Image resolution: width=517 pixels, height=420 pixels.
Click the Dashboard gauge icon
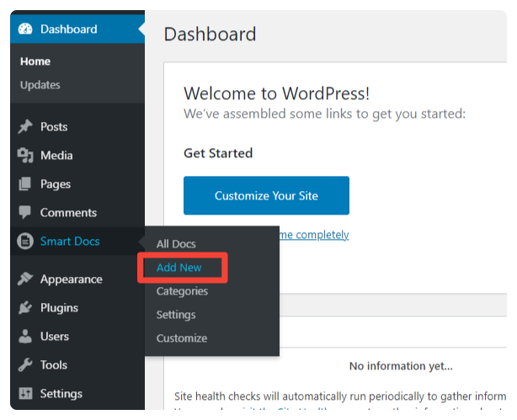click(x=25, y=29)
